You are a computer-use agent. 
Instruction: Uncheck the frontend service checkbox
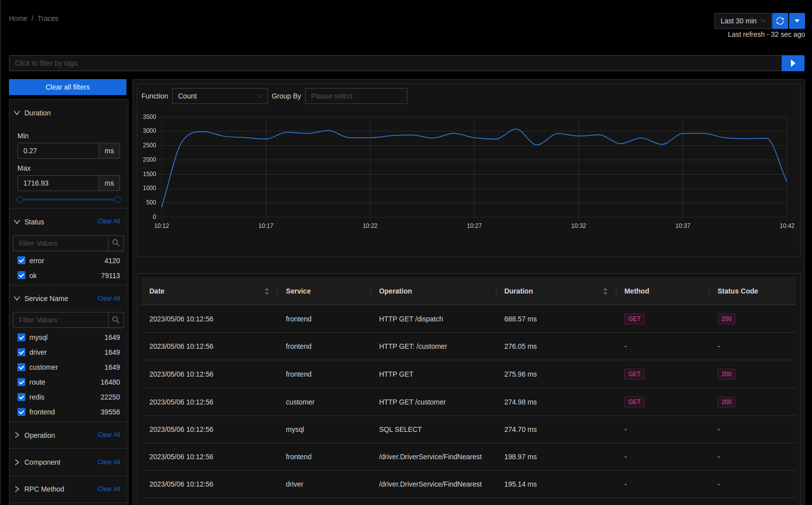pyautogui.click(x=21, y=412)
